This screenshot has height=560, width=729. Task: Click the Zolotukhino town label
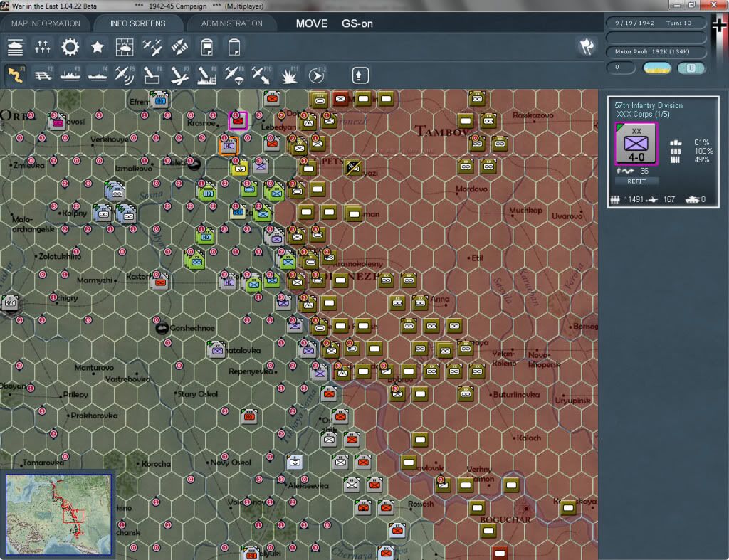60,257
